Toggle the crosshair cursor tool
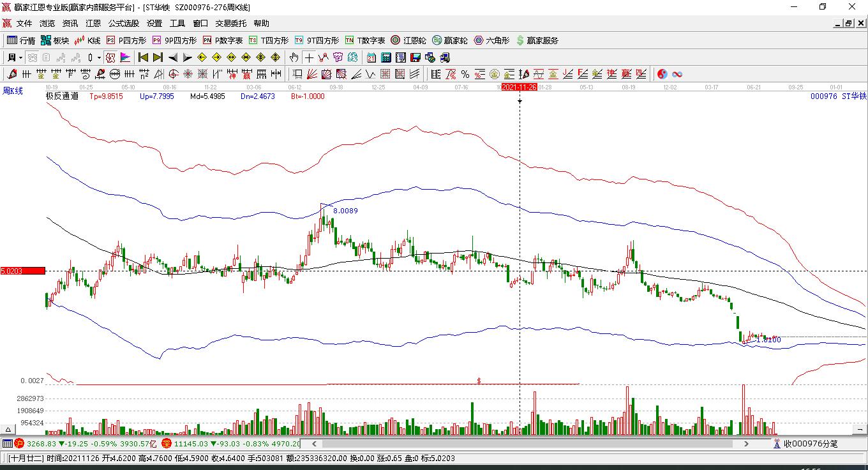The height and width of the screenshot is (470, 868). point(309,57)
